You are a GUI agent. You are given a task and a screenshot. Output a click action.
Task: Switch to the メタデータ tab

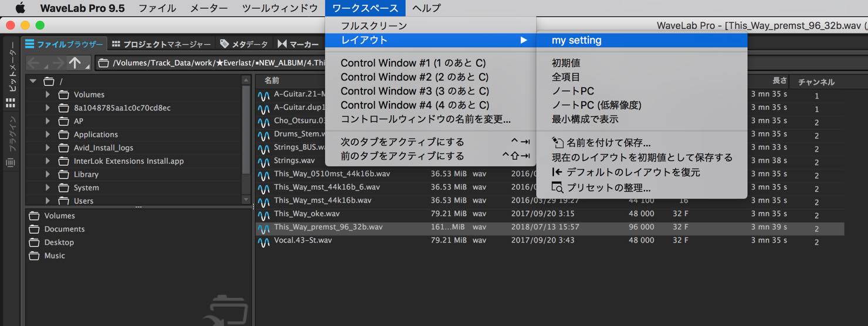coord(244,44)
